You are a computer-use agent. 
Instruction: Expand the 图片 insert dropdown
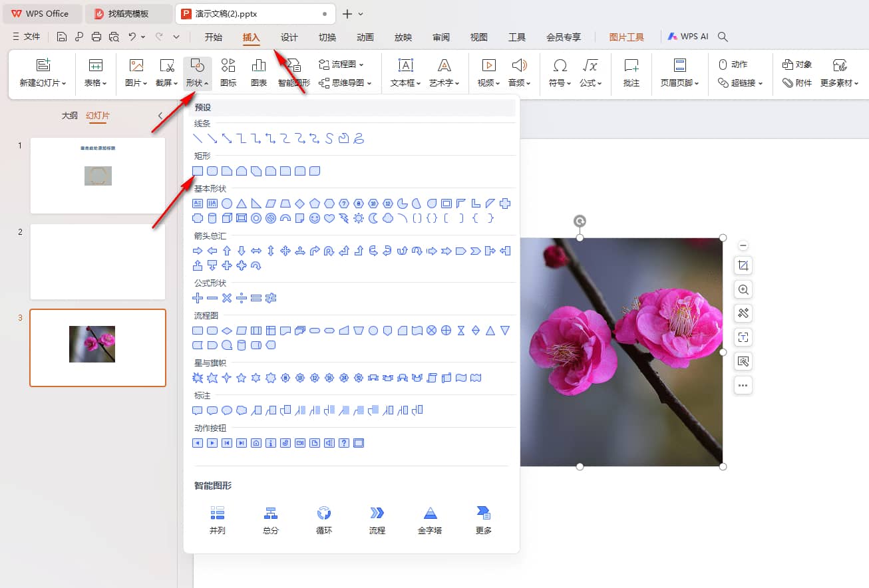point(136,83)
